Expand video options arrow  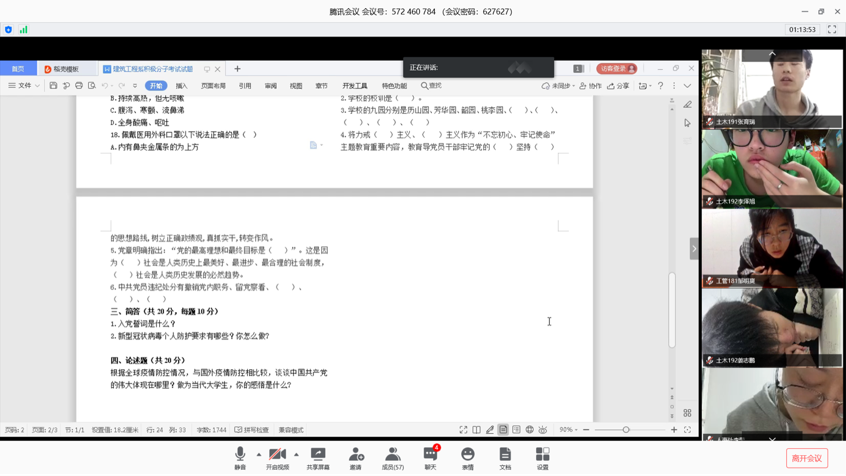(296, 454)
